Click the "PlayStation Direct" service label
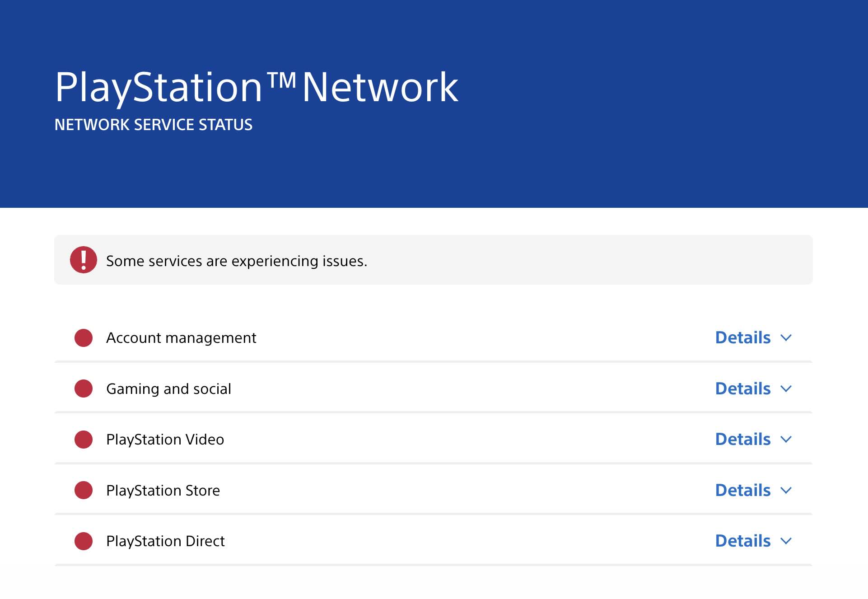The height and width of the screenshot is (599, 868). 165,541
